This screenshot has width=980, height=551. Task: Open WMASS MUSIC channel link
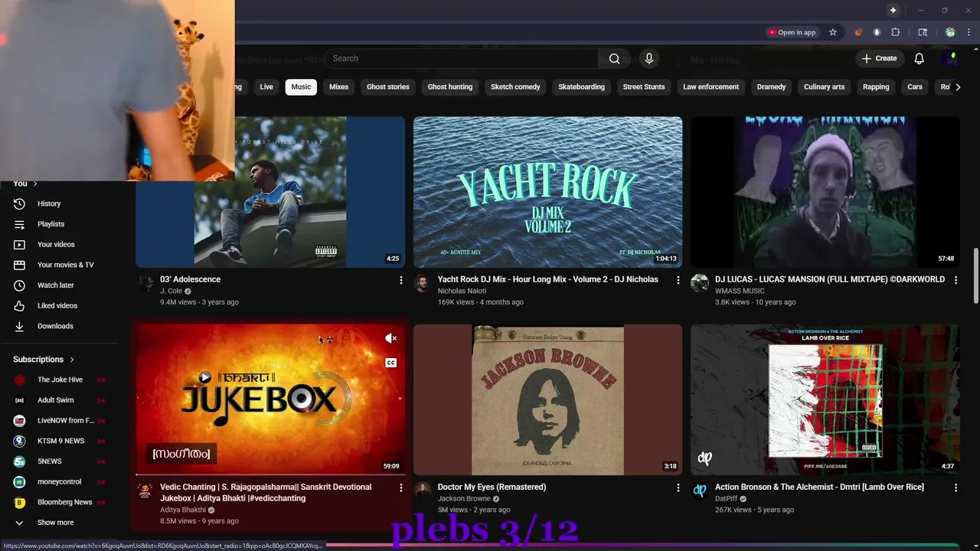pyautogui.click(x=740, y=292)
